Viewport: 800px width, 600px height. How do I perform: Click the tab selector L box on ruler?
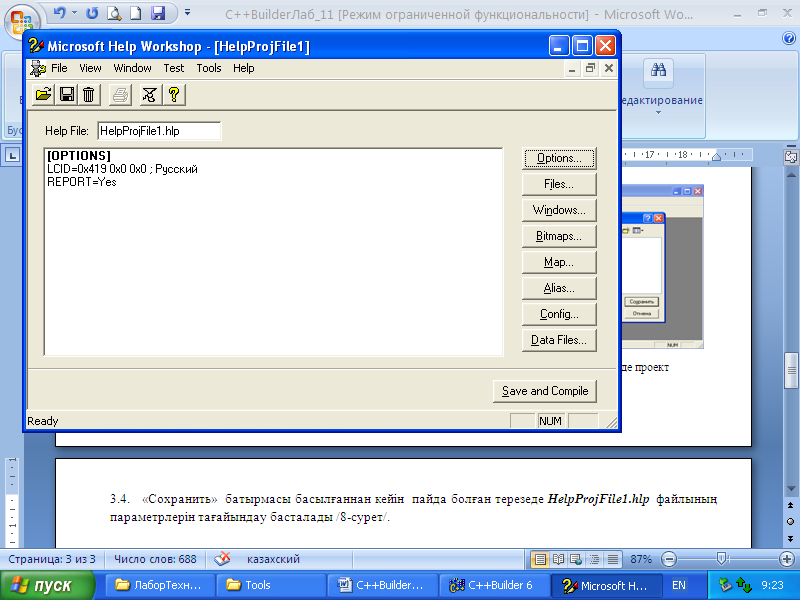tap(12, 155)
